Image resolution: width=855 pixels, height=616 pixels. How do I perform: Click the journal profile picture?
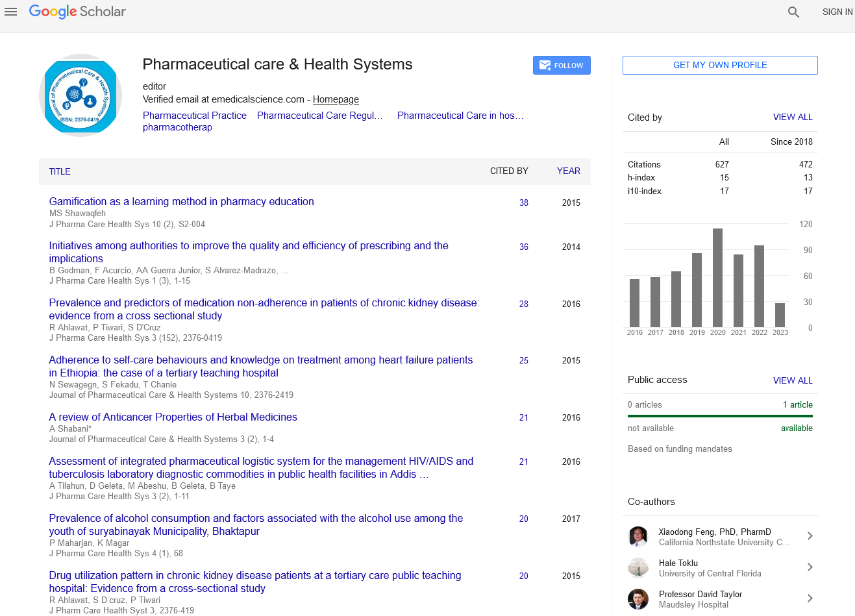(81, 95)
